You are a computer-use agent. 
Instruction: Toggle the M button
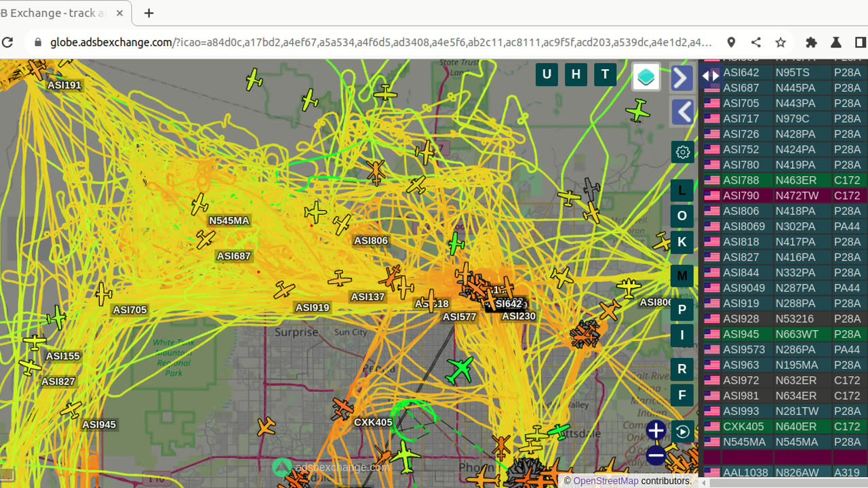tap(682, 276)
